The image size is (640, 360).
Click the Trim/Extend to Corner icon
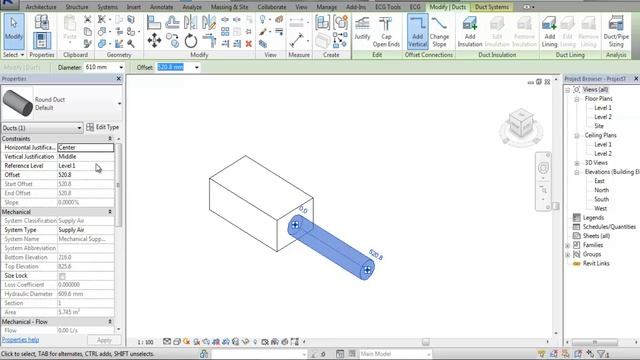[x=209, y=41]
